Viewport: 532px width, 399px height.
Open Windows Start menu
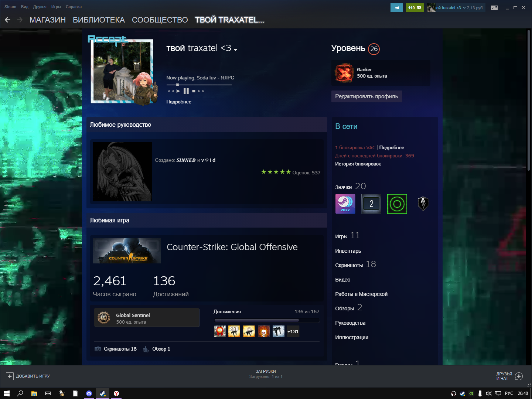(6, 393)
